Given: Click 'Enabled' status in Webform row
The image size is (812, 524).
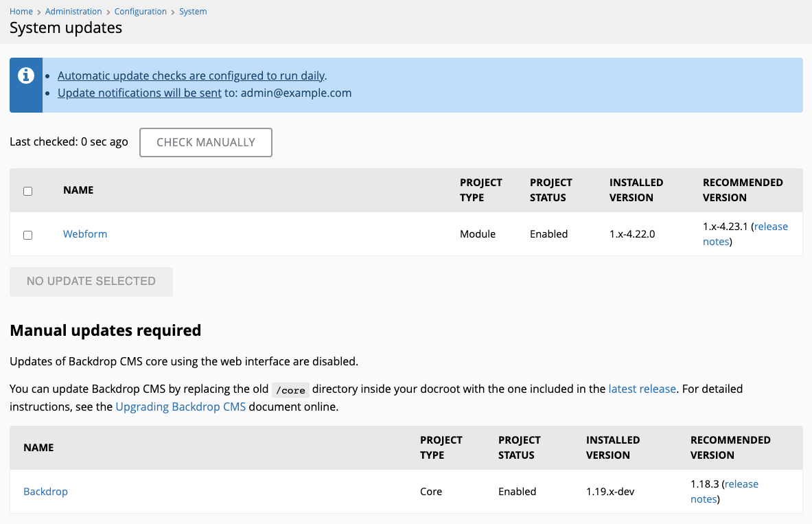Looking at the screenshot, I should (548, 233).
